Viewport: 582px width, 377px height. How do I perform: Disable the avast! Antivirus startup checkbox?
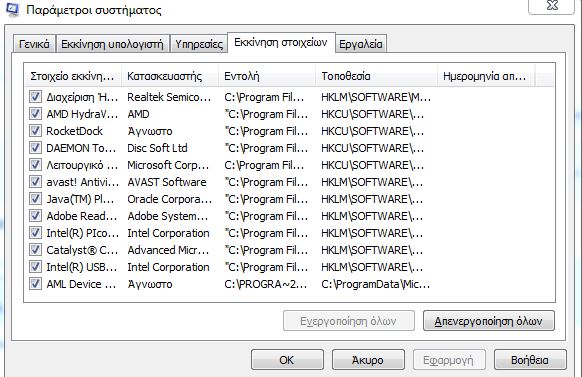(x=35, y=182)
